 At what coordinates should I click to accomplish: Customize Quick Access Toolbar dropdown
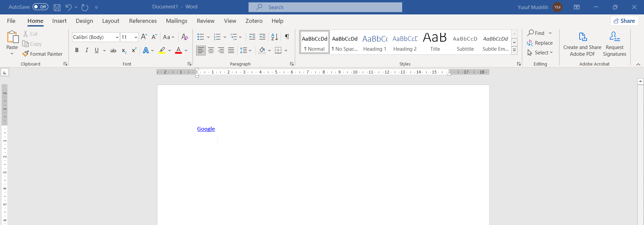coord(97,7)
